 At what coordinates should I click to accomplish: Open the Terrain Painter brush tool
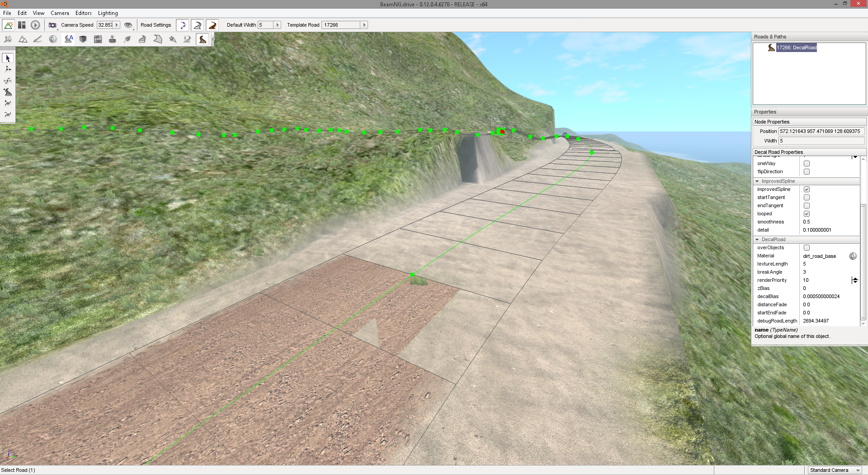[38, 39]
